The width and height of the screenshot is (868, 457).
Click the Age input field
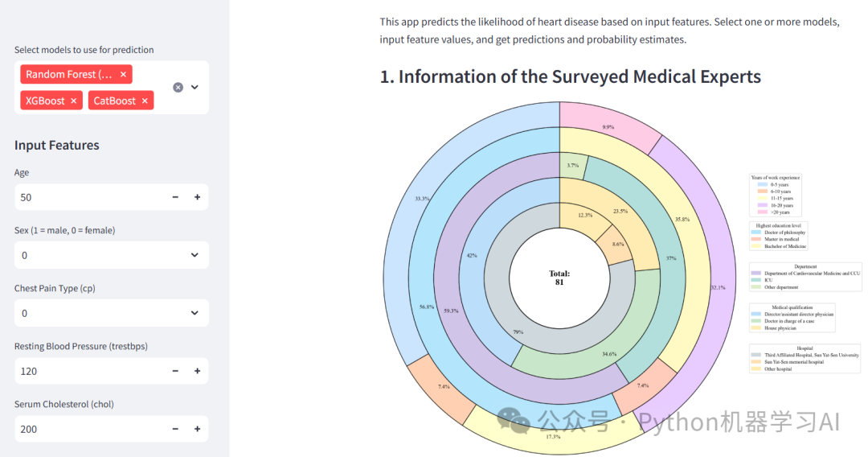click(88, 197)
